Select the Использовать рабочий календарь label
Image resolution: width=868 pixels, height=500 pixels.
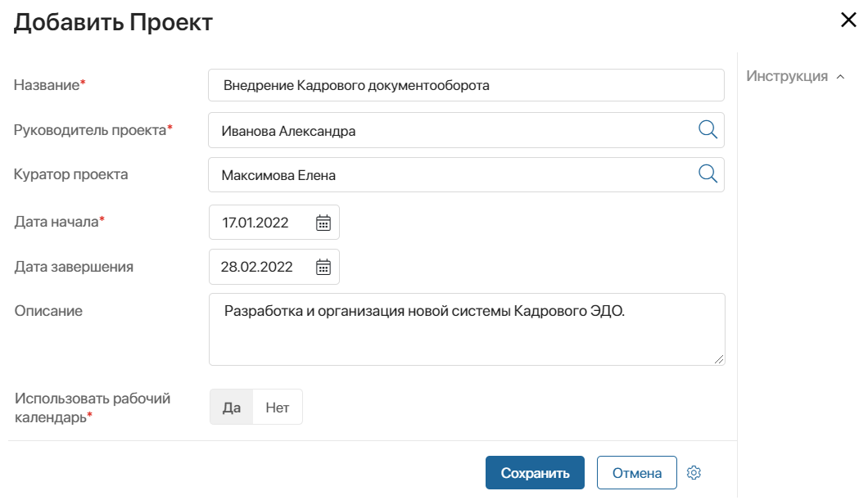tap(93, 408)
